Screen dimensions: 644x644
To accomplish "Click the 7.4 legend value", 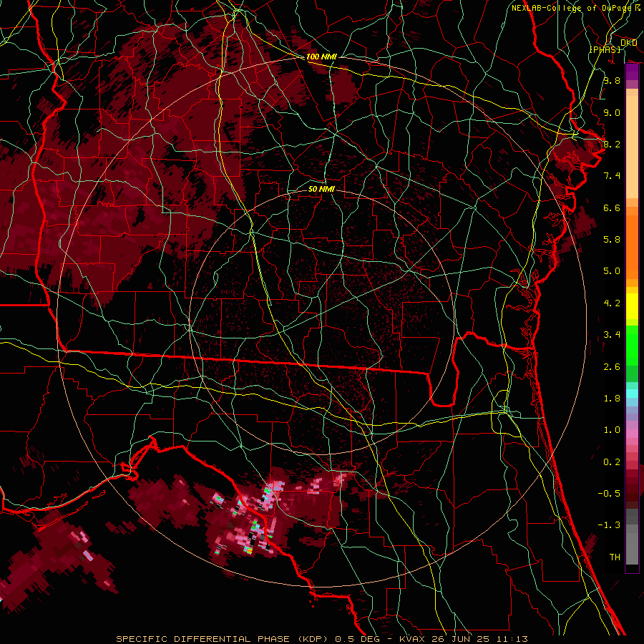I will point(612,176).
